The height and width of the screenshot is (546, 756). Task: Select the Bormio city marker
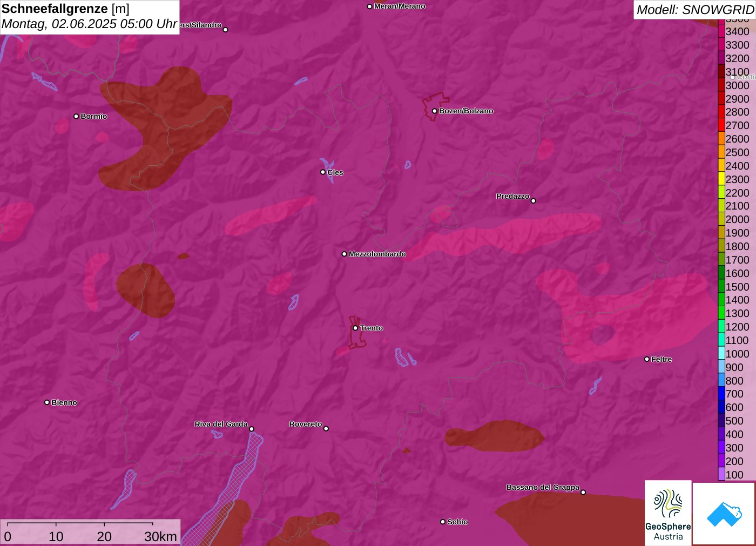[76, 116]
